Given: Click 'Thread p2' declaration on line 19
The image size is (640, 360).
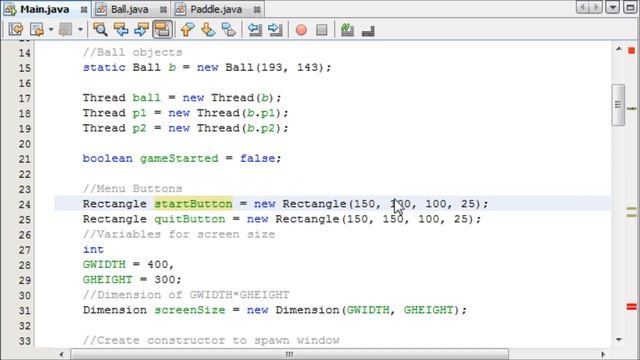Looking at the screenshot, I should click(186, 128).
